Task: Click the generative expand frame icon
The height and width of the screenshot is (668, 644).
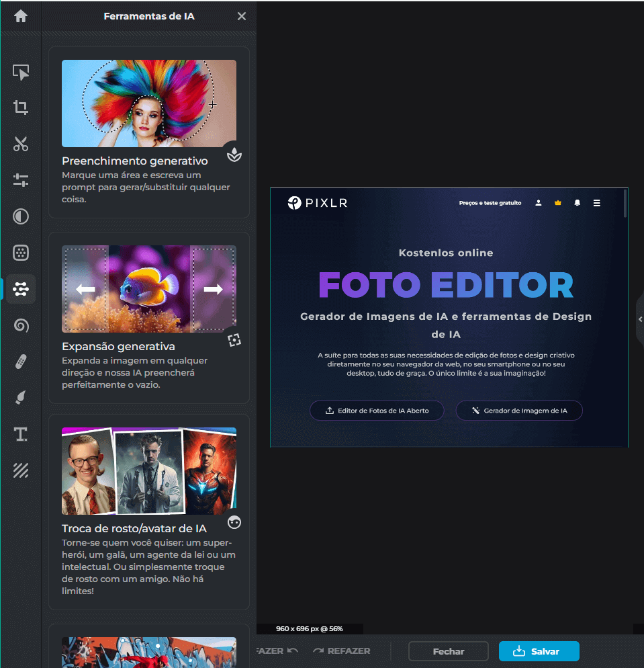Action: (234, 340)
